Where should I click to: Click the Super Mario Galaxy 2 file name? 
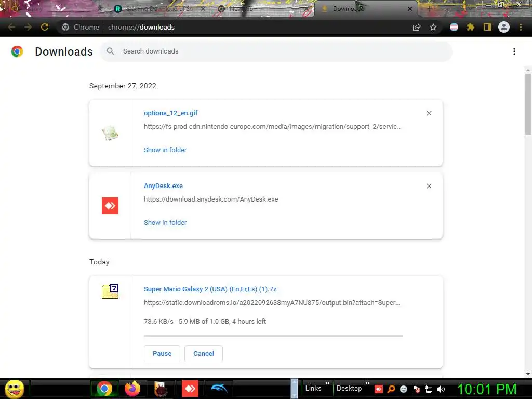(x=210, y=289)
